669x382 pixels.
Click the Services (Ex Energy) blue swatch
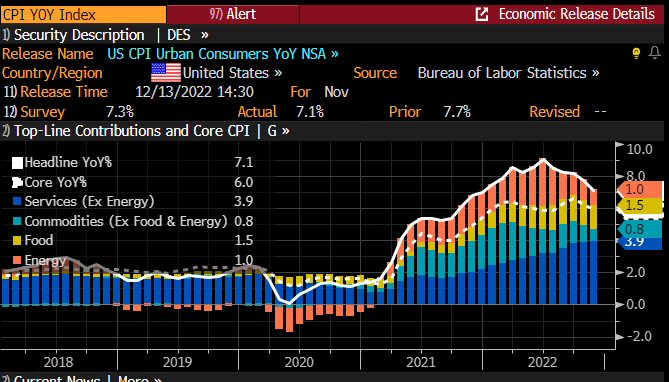pyautogui.click(x=17, y=201)
